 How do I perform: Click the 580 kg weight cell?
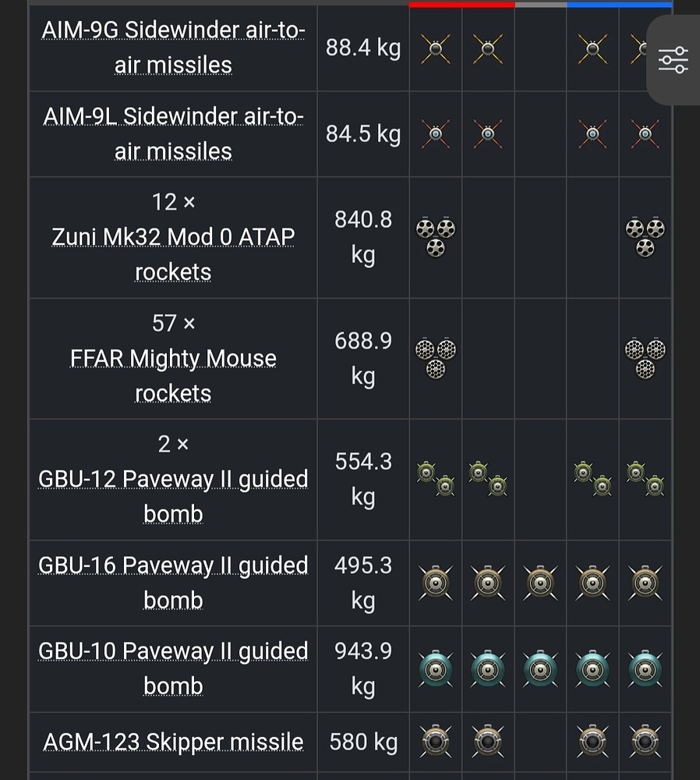click(363, 742)
